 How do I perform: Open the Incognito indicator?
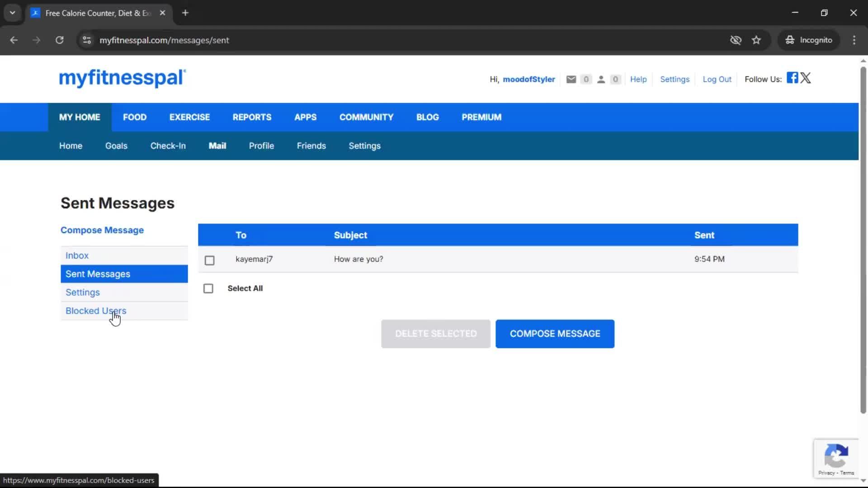(809, 40)
